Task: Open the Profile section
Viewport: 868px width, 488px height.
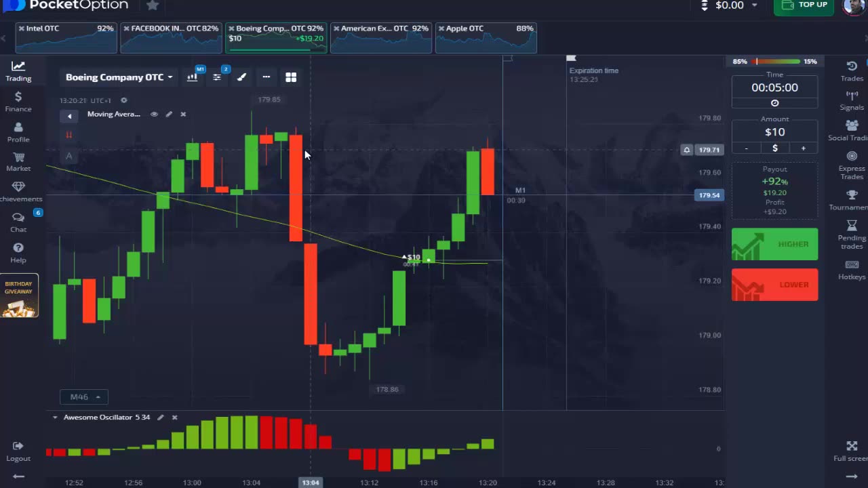Action: pos(18,132)
